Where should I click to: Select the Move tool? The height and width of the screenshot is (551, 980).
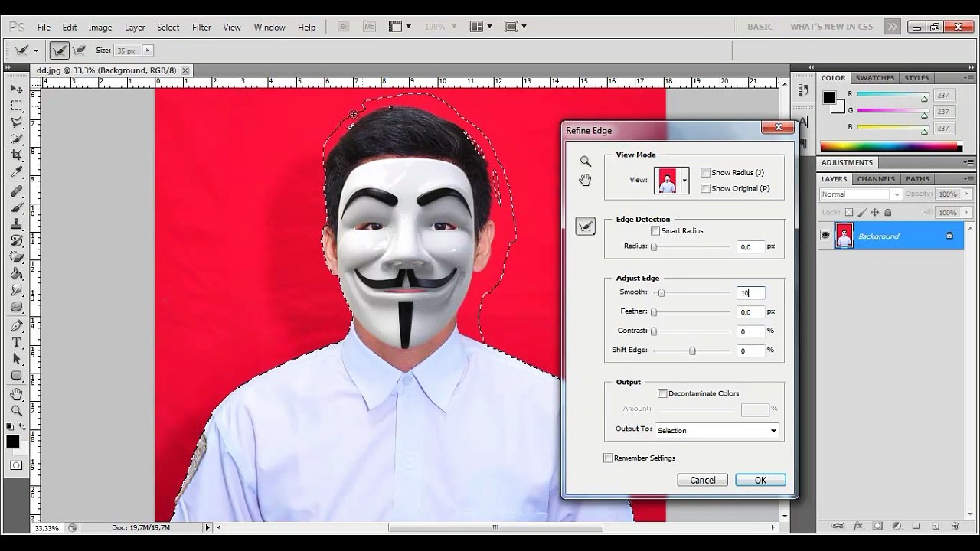pyautogui.click(x=16, y=90)
